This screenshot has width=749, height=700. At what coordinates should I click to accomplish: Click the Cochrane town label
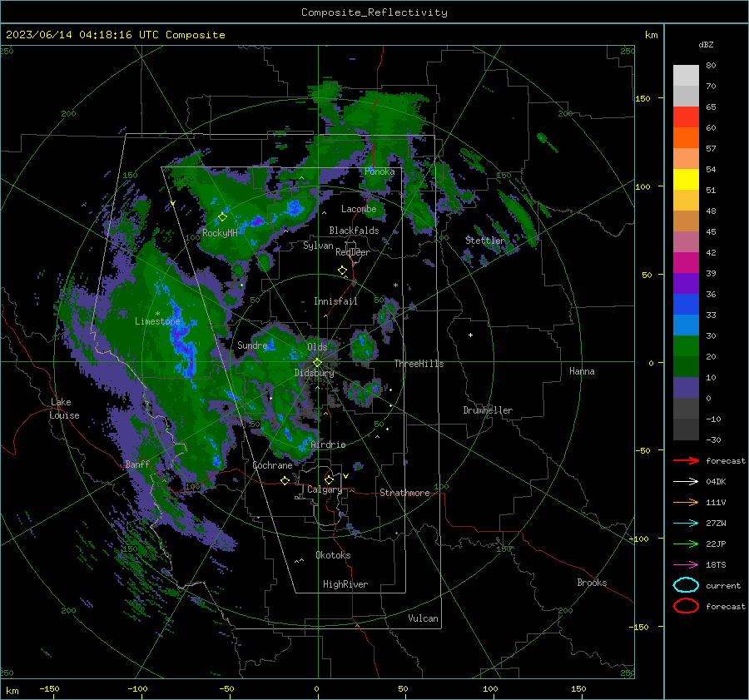pyautogui.click(x=272, y=465)
